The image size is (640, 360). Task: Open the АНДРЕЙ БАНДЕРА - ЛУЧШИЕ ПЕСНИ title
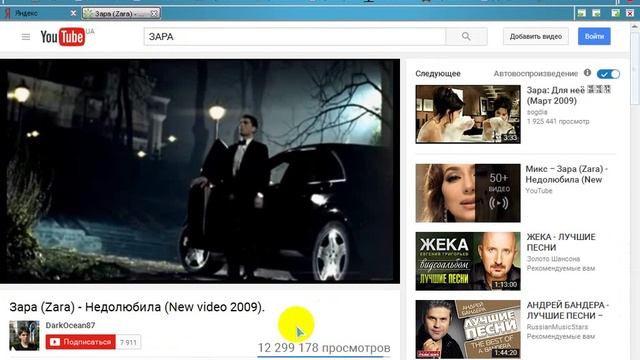pyautogui.click(x=567, y=310)
